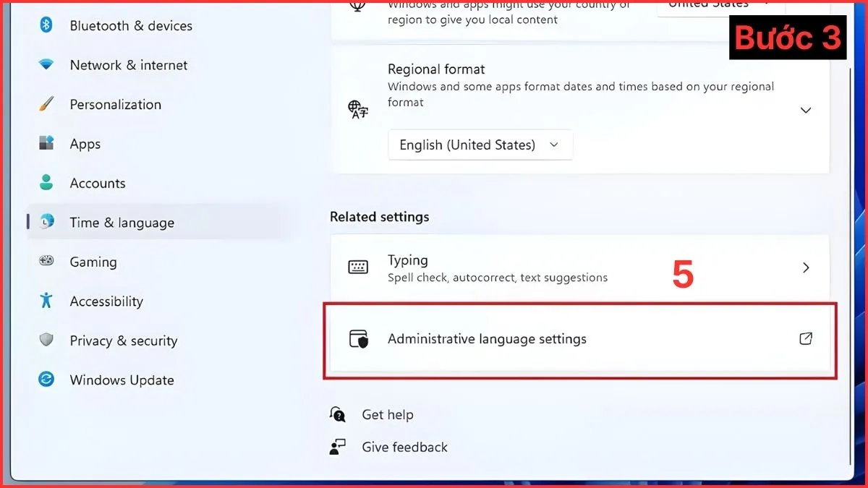868x488 pixels.
Task: Click the vertical scrollbar on the right
Action: (x=851, y=217)
